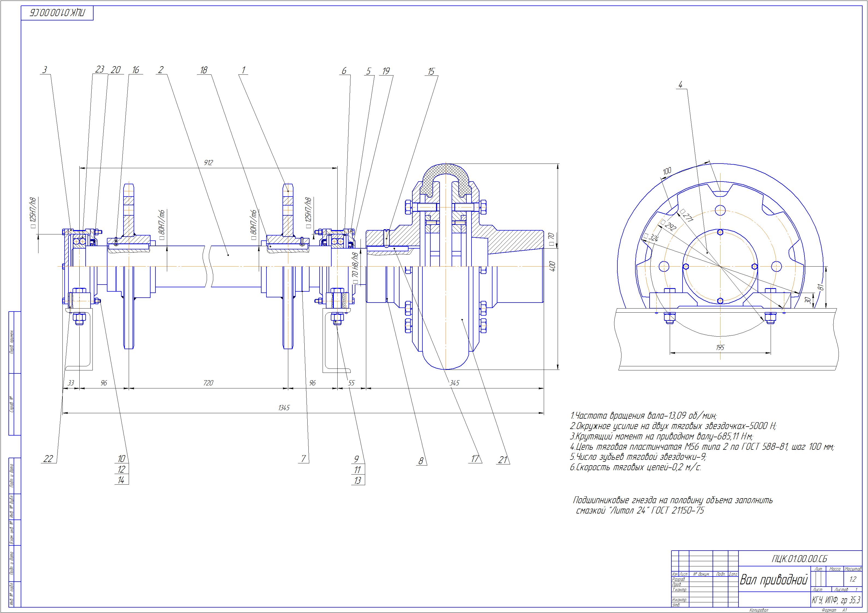Viewport: 868px width, 613px height.
Task: Click callout number 17 at bottom
Action: (x=475, y=459)
